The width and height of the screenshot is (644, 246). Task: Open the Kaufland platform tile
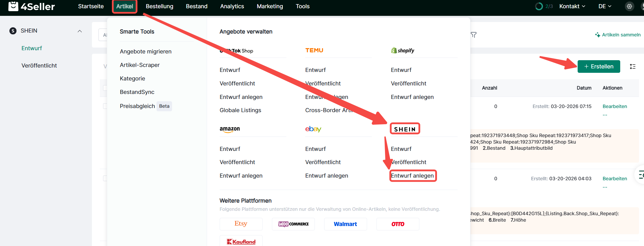click(241, 241)
